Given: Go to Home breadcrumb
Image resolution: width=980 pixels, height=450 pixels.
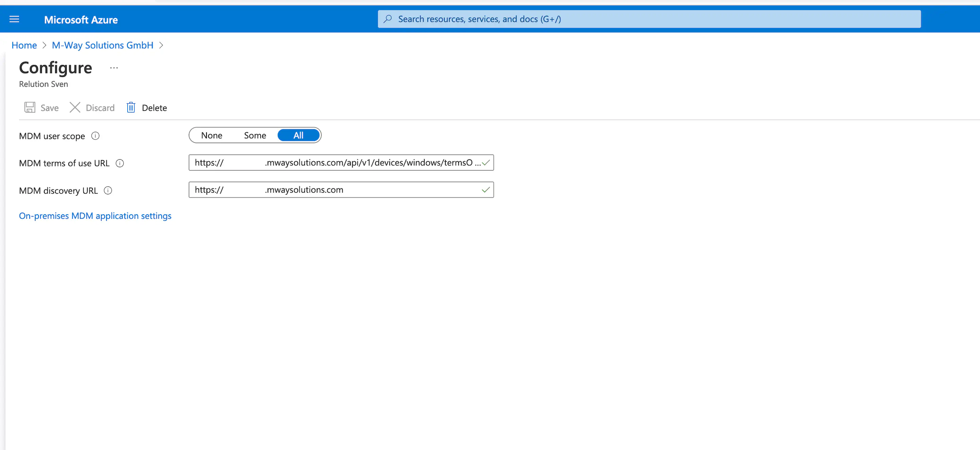Looking at the screenshot, I should click(24, 45).
